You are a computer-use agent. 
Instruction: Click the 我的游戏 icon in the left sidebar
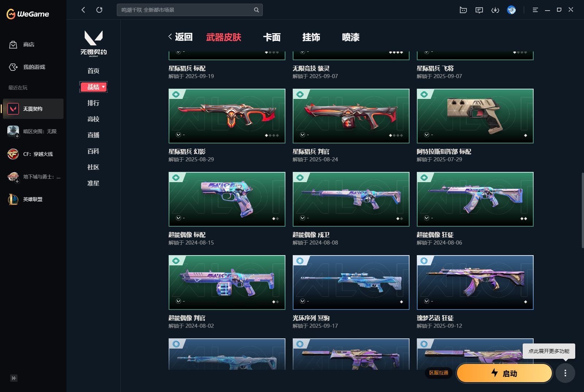[x=13, y=67]
